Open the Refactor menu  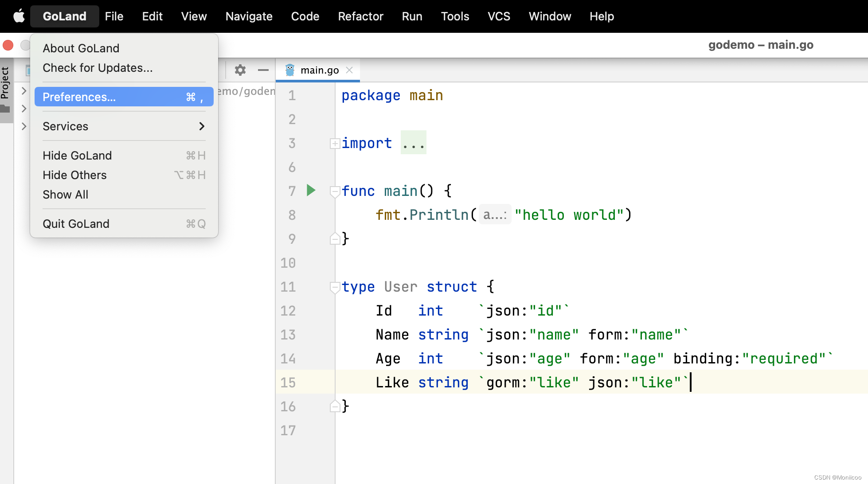click(360, 16)
